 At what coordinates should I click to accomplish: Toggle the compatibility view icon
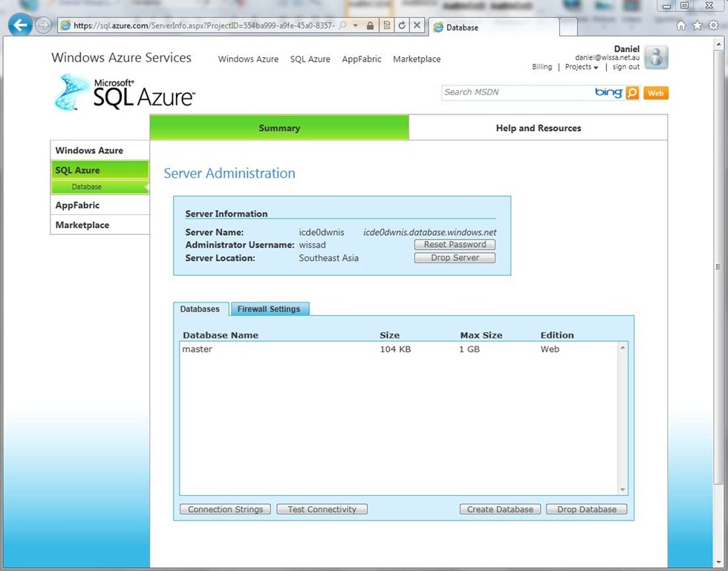pyautogui.click(x=386, y=25)
